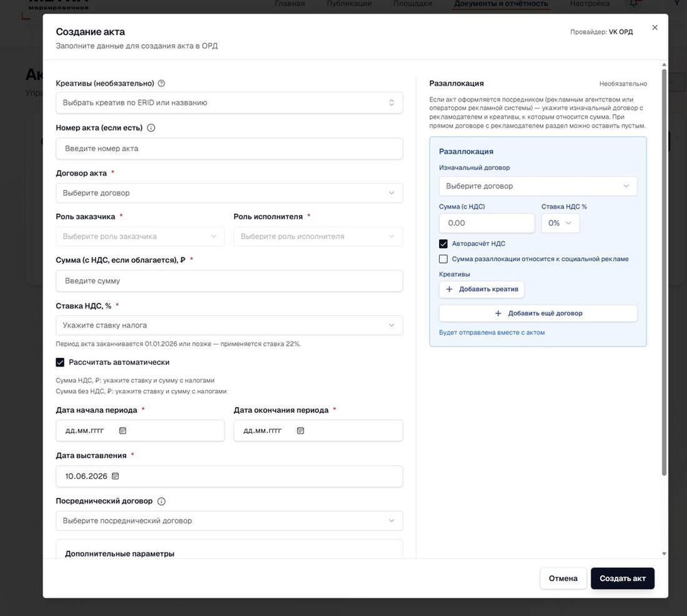Open Посреднический договор dropdown
687x616 pixels.
tap(229, 521)
